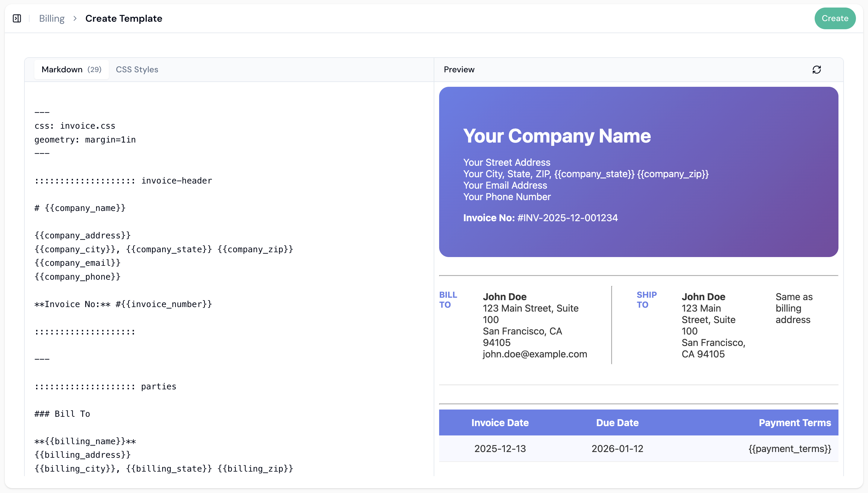The image size is (868, 493).
Task: Click the Invoice No line in the preview
Action: pos(540,218)
